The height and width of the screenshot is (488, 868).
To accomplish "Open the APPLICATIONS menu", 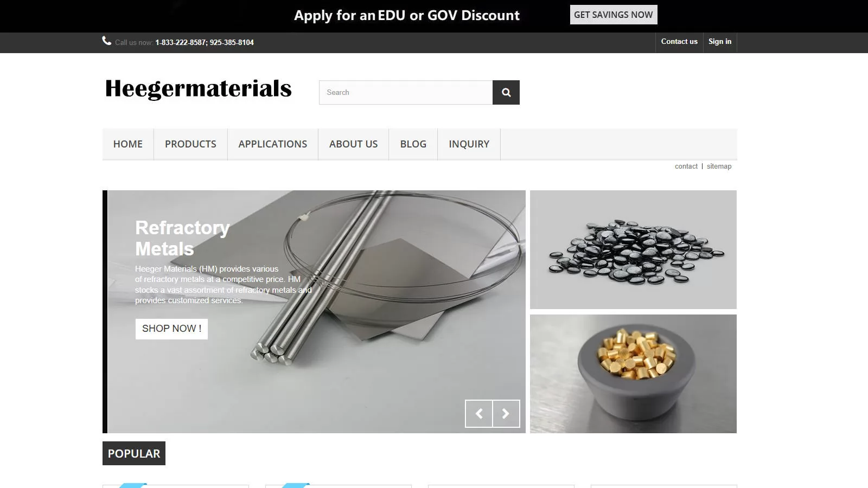I will point(273,144).
